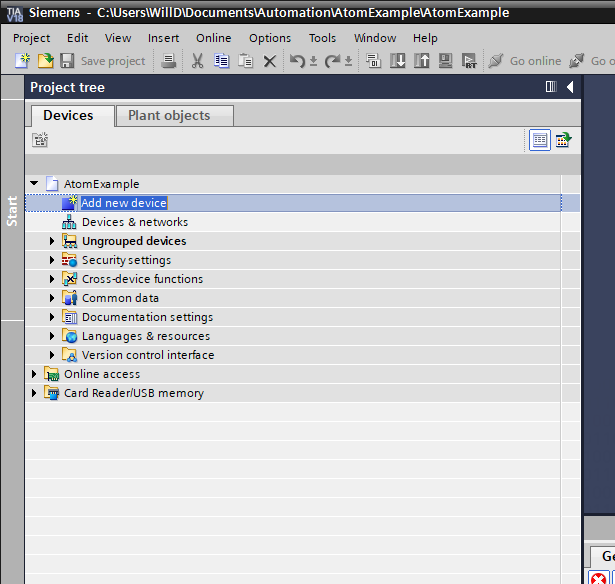Click the Cut scissors icon
The width and height of the screenshot is (615, 584).
tap(197, 61)
